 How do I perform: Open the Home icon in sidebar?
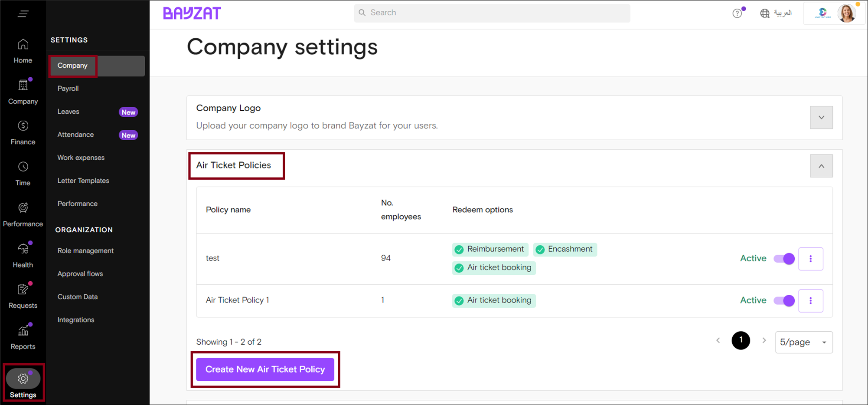tap(23, 45)
